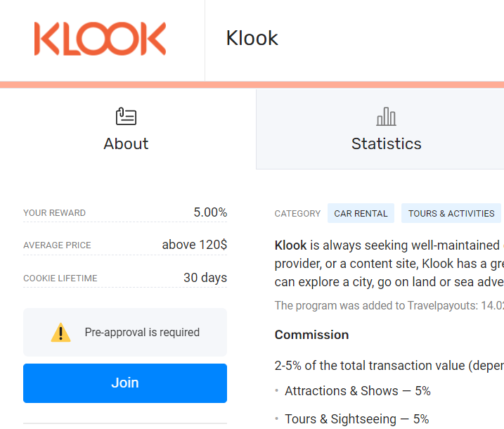Click the 5.00% reward value
The height and width of the screenshot is (429, 504).
210,212
